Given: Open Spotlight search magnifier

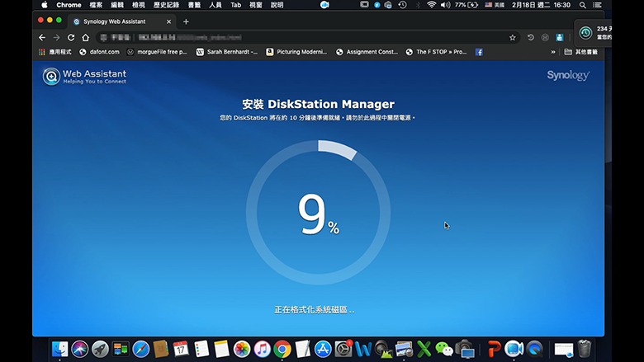Looking at the screenshot, I should 582,5.
